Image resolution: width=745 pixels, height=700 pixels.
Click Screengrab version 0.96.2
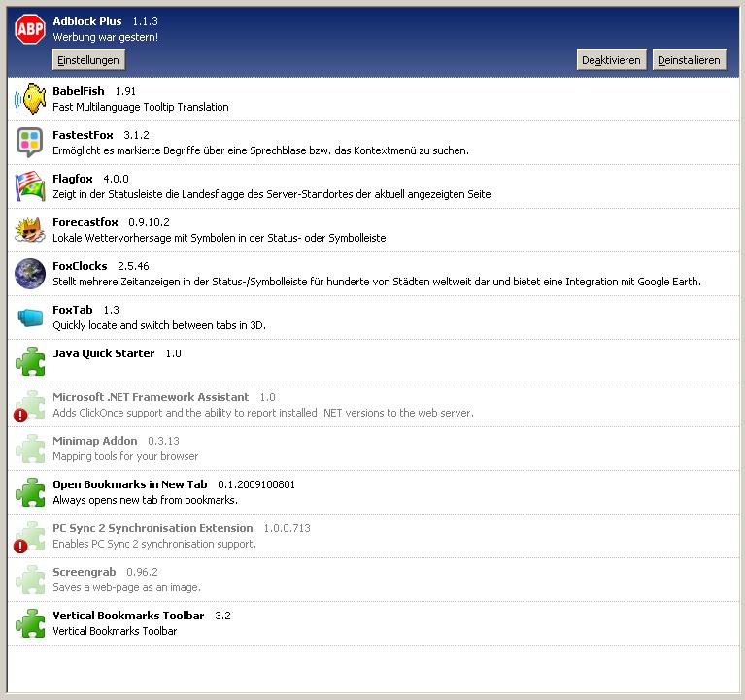(x=142, y=572)
